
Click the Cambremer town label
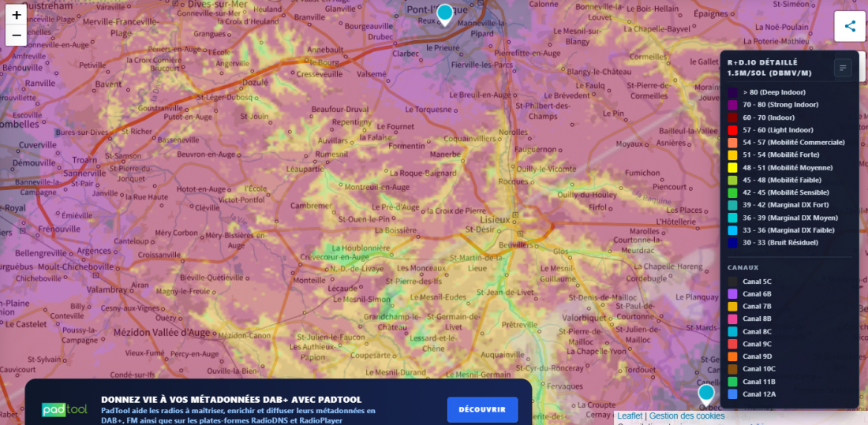(x=310, y=205)
